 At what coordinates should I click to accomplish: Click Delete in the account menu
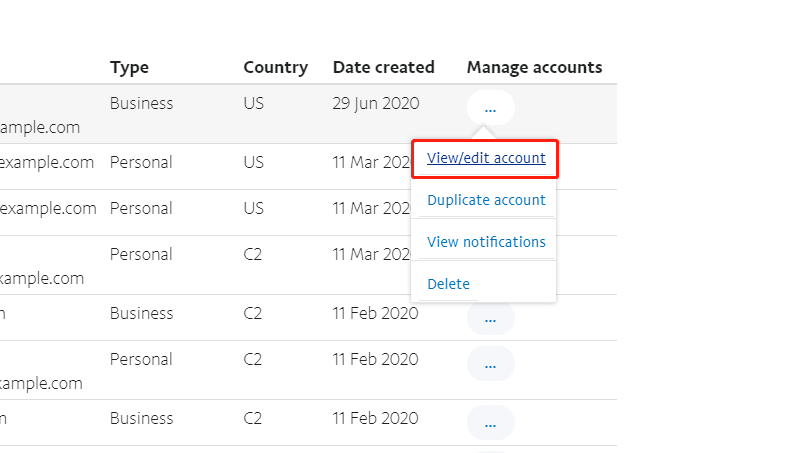click(448, 284)
